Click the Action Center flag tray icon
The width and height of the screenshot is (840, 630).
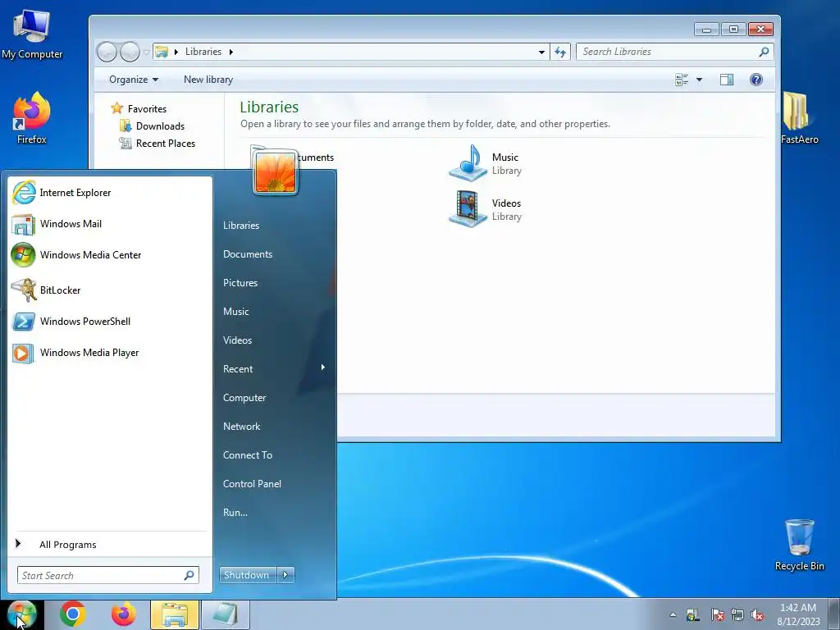coord(717,615)
